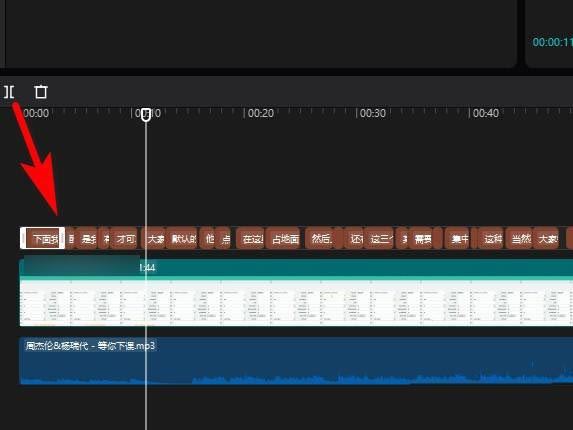Select the subtitle clip '才可'
Viewport: 573px width, 430px height.
click(124, 239)
